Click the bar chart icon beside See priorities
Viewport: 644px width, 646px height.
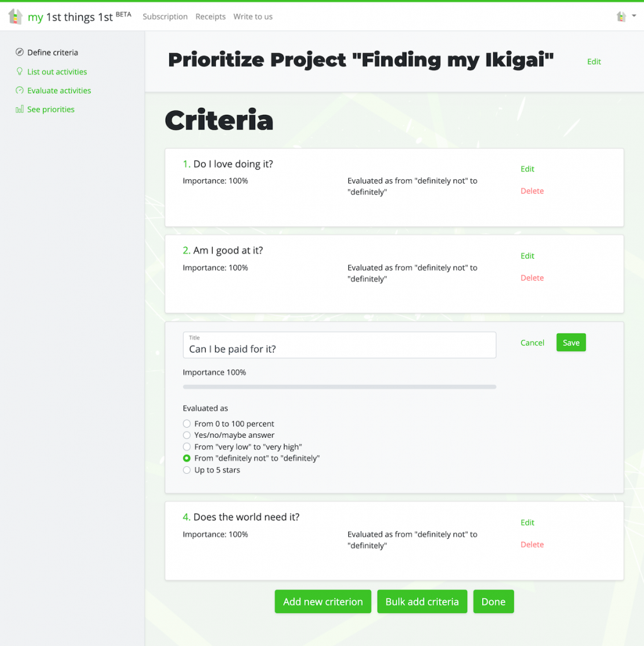[x=20, y=110]
